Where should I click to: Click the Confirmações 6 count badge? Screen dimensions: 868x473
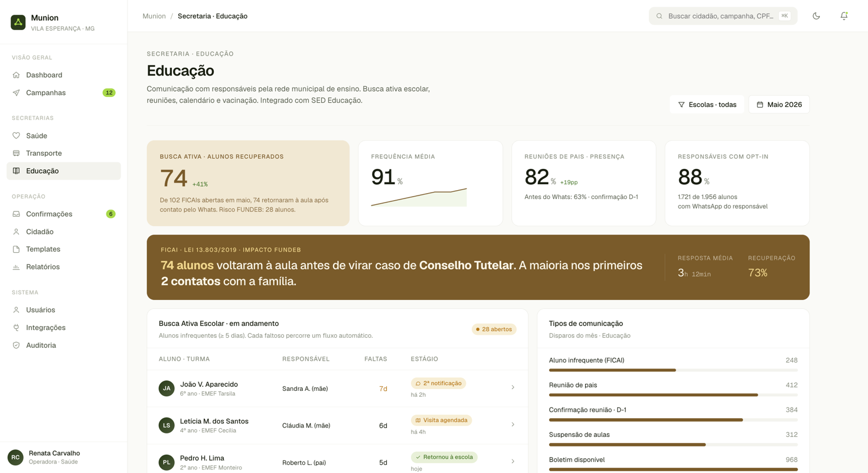(110, 214)
